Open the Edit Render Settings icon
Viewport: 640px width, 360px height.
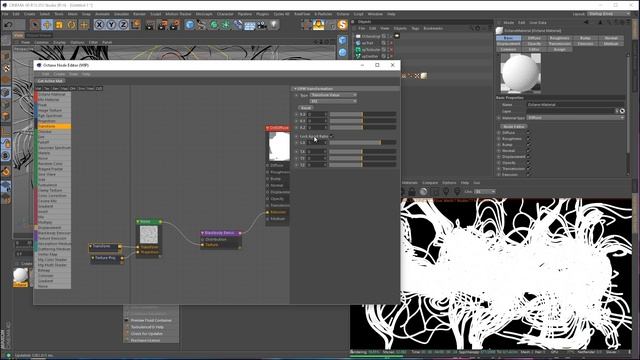click(x=175, y=25)
